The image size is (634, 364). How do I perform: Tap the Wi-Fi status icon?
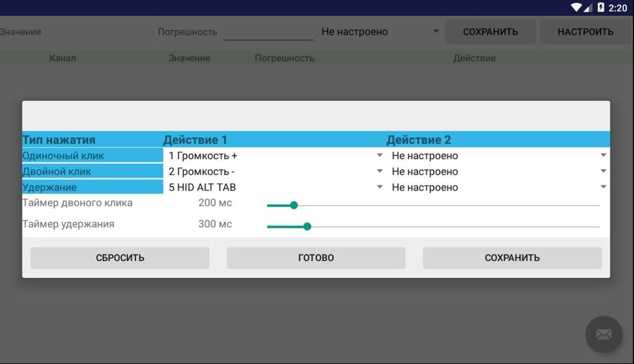pyautogui.click(x=576, y=7)
